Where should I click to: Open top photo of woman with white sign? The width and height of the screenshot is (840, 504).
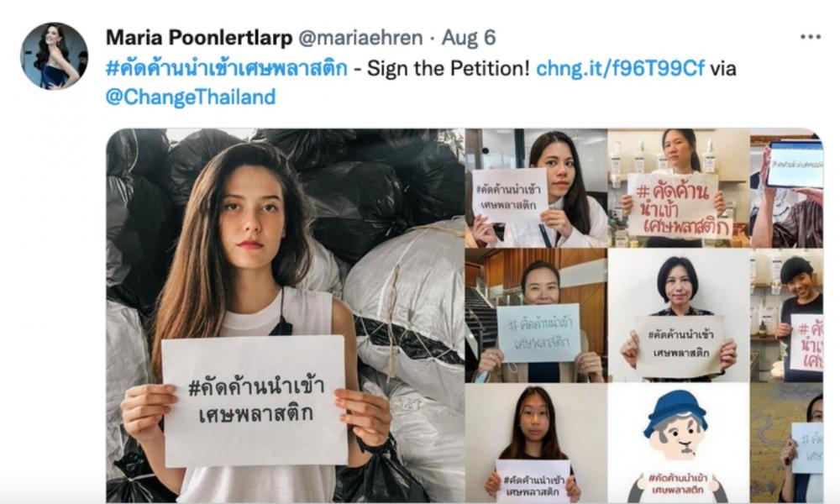pyautogui.click(x=536, y=188)
